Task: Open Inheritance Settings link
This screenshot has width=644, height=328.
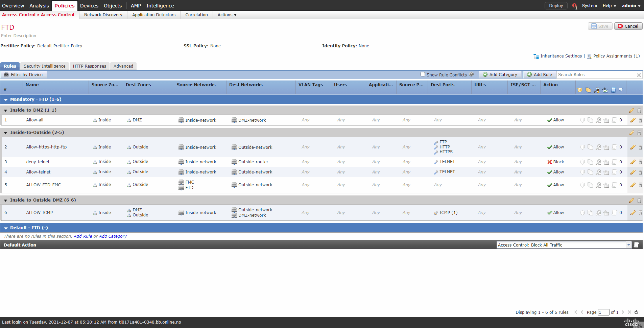Action: tap(561, 56)
